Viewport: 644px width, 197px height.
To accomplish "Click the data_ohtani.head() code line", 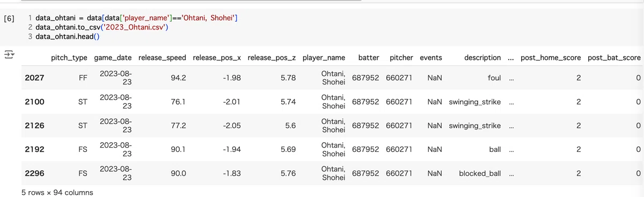I will tap(68, 37).
